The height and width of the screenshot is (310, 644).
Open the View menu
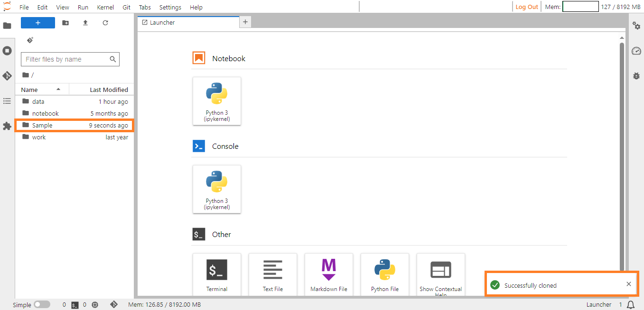click(63, 7)
